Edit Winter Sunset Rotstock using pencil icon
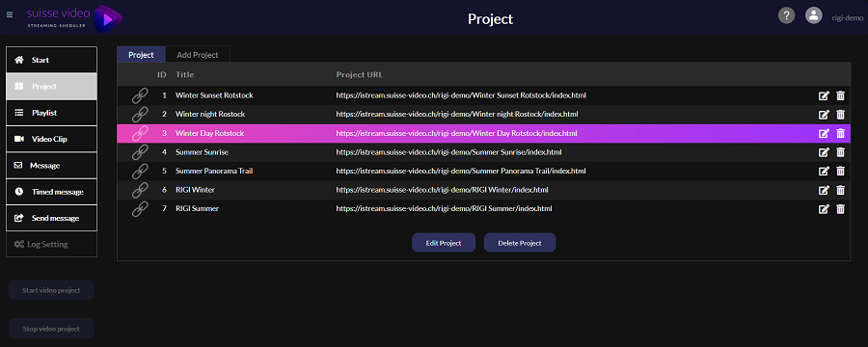868x347 pixels. click(824, 95)
